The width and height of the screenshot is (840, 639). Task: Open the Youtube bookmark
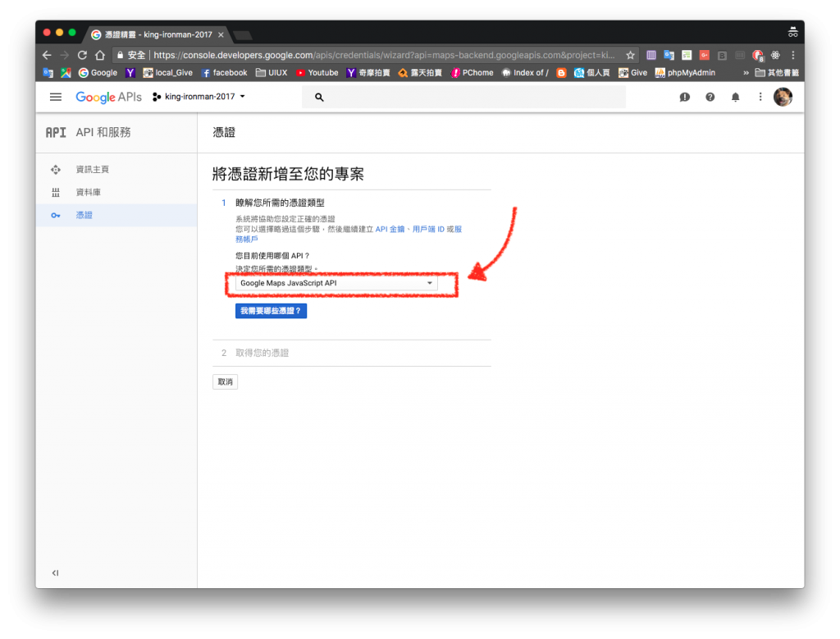pyautogui.click(x=317, y=73)
